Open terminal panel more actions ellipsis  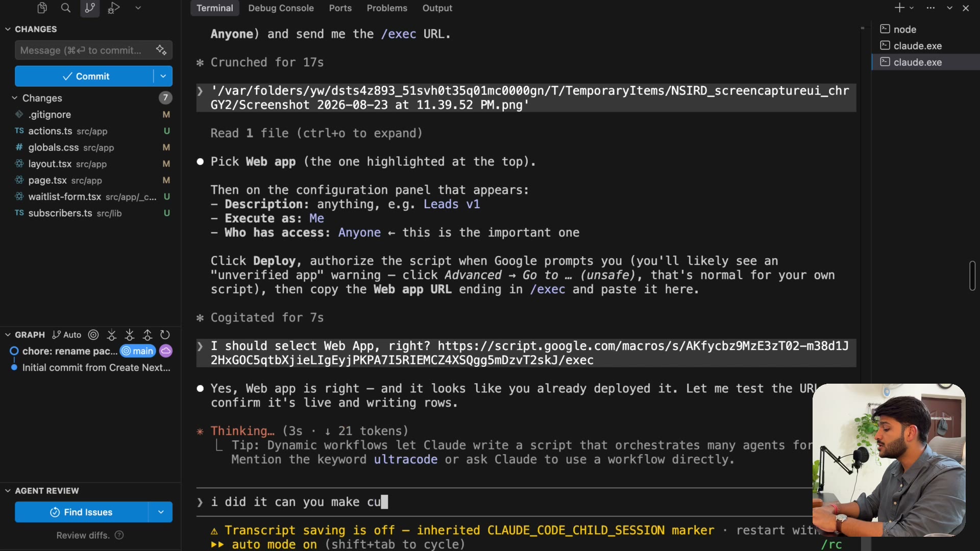931,8
